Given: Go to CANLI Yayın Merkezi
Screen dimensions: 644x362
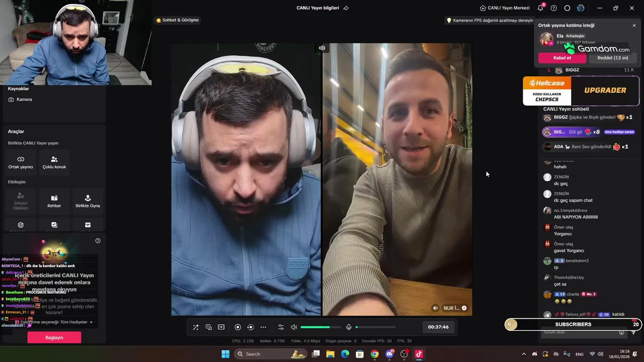Looking at the screenshot, I should (x=505, y=8).
